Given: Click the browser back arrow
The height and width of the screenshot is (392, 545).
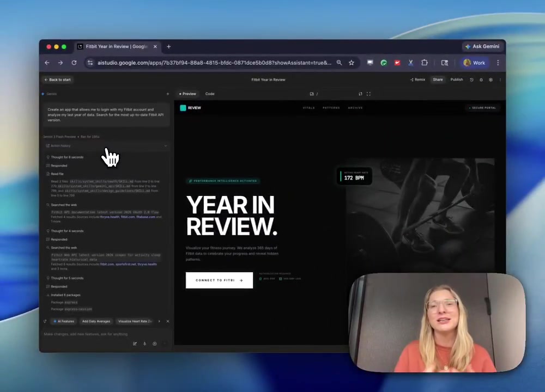Looking at the screenshot, I should coord(47,63).
